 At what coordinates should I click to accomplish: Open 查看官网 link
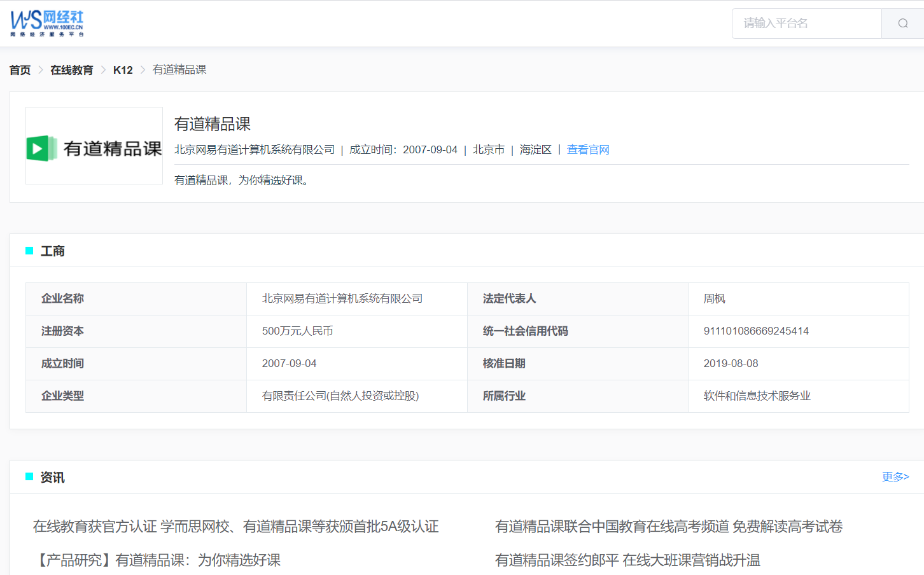pos(588,149)
